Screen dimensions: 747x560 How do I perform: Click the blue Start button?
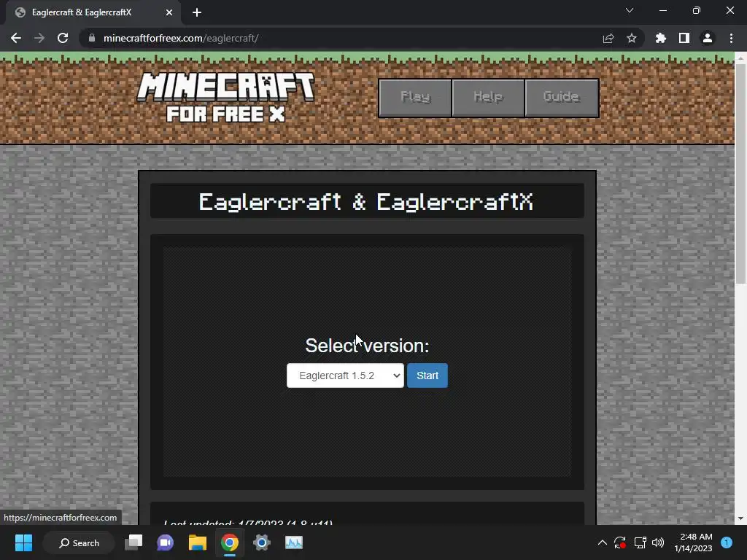(x=427, y=376)
